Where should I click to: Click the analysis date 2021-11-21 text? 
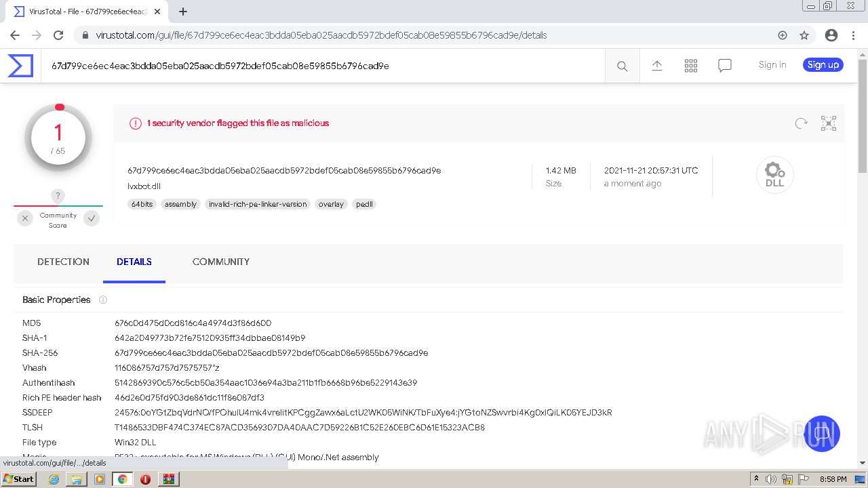651,171
